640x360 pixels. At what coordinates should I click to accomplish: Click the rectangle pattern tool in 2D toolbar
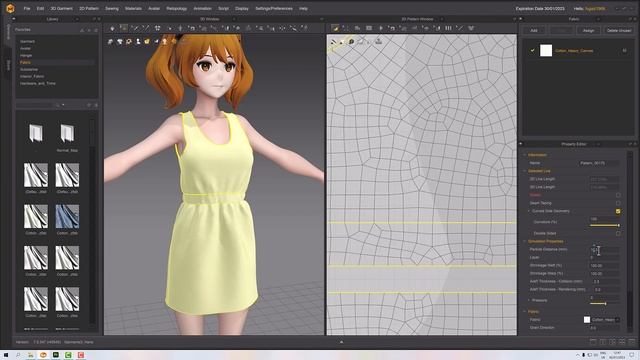[369, 28]
